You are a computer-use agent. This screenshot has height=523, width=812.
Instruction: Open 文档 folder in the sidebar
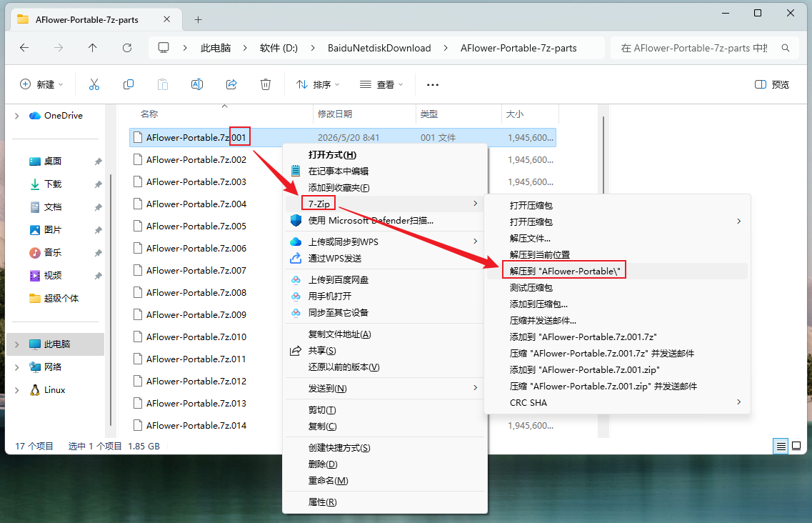[x=52, y=206]
